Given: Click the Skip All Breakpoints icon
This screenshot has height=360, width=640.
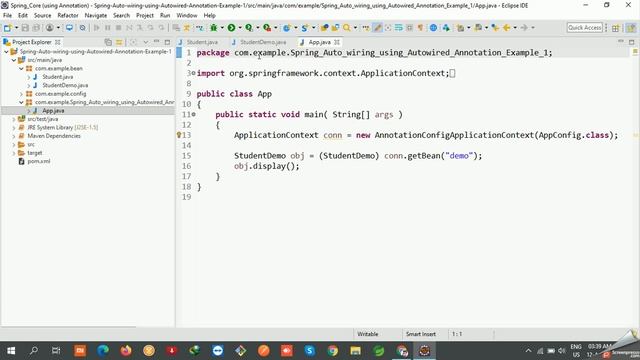Looking at the screenshot, I should point(82,28).
